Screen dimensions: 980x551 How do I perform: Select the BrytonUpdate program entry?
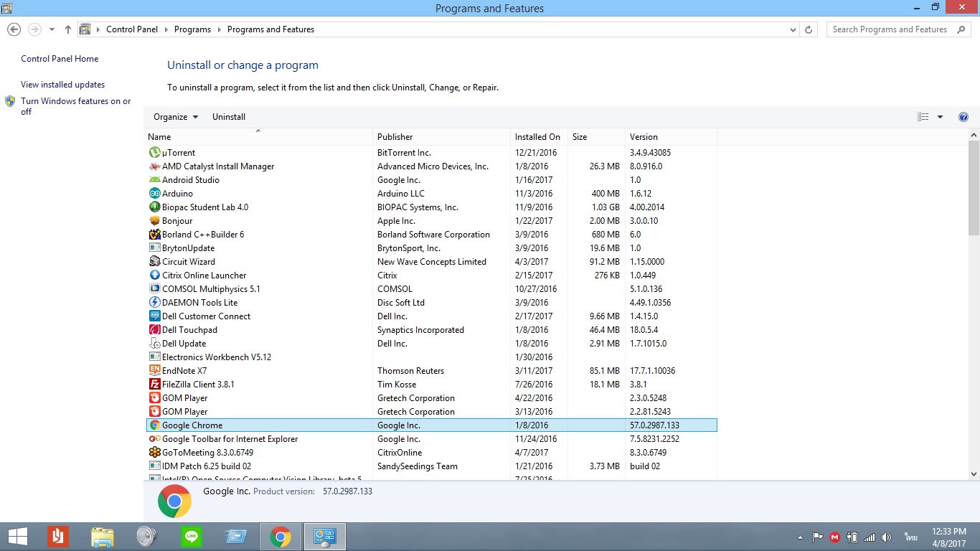pyautogui.click(x=431, y=248)
